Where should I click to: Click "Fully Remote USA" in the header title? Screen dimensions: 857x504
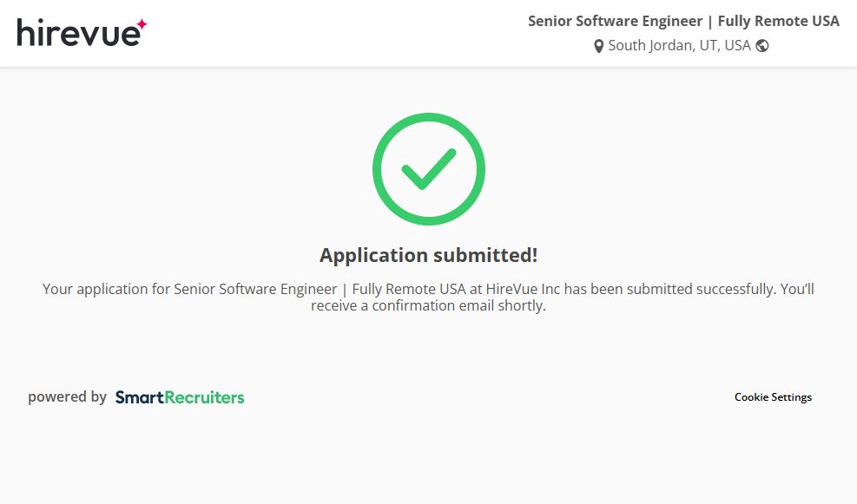pyautogui.click(x=778, y=22)
